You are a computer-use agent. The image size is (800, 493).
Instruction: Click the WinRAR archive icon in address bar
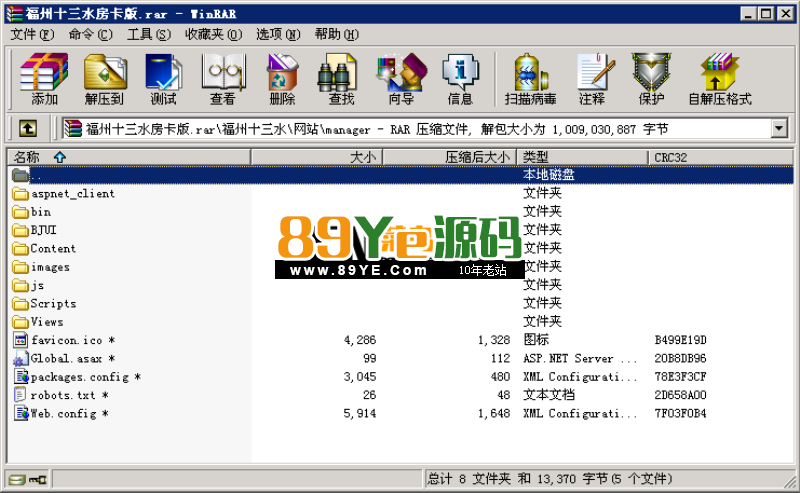[73, 129]
